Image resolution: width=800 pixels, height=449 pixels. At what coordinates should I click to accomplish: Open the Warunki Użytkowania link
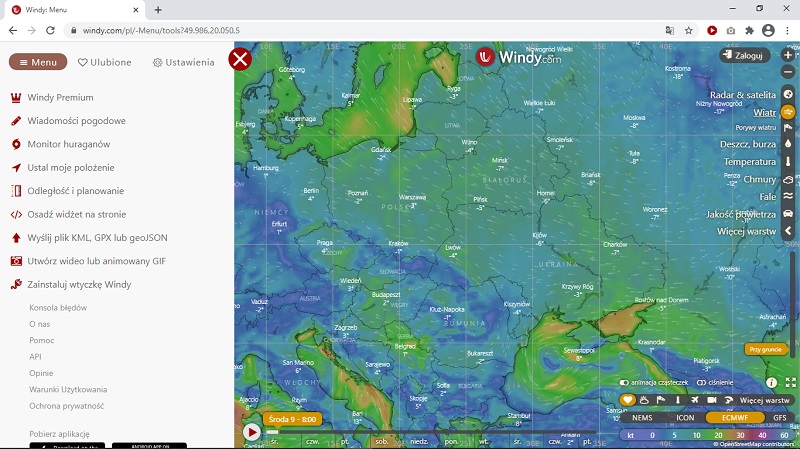point(68,389)
